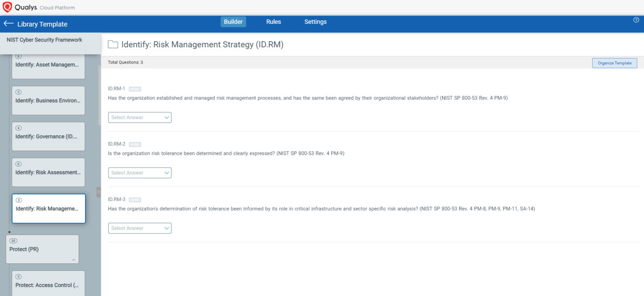This screenshot has width=644, height=296.
Task: Click the Organize Template button
Action: point(615,63)
